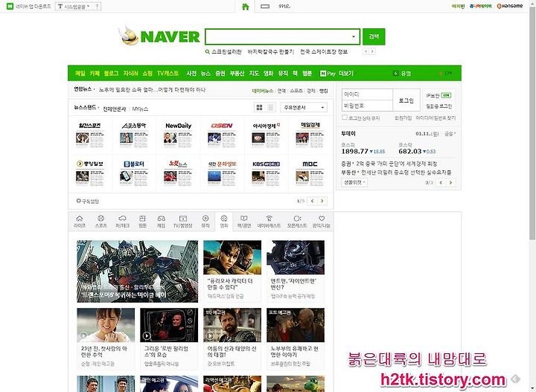Open the Transformers movie thumbnail
Image resolution: width=536 pixels, height=392 pixels.
point(138,271)
